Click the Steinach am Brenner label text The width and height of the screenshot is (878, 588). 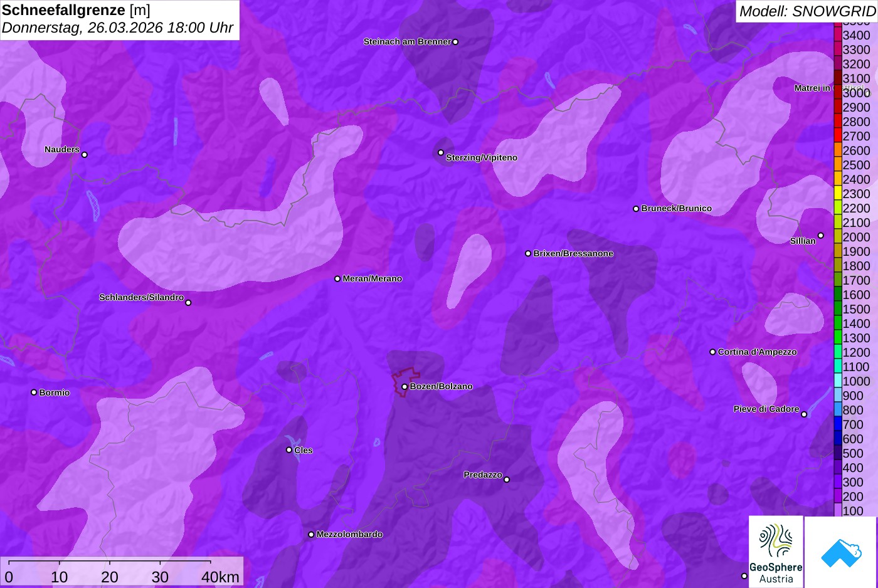tap(407, 42)
